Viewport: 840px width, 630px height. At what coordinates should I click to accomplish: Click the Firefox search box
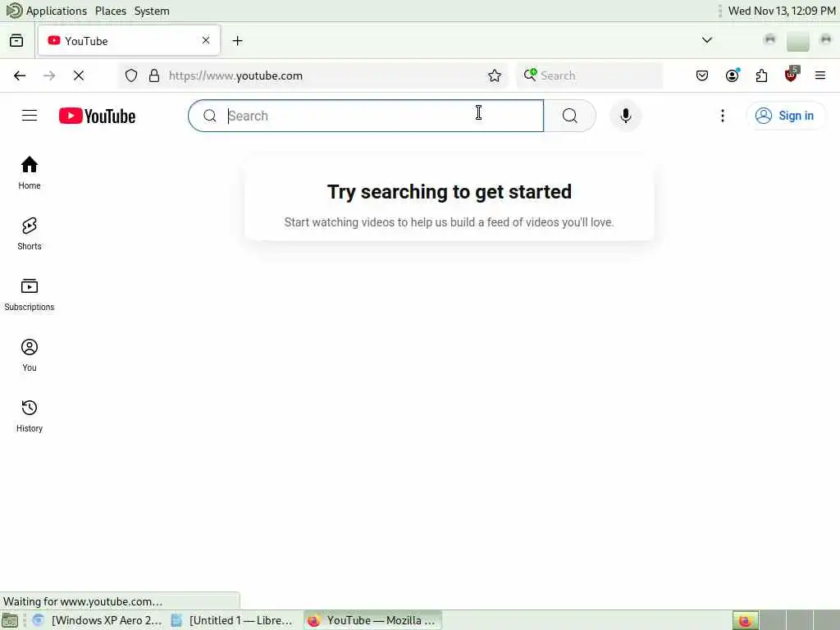click(590, 75)
